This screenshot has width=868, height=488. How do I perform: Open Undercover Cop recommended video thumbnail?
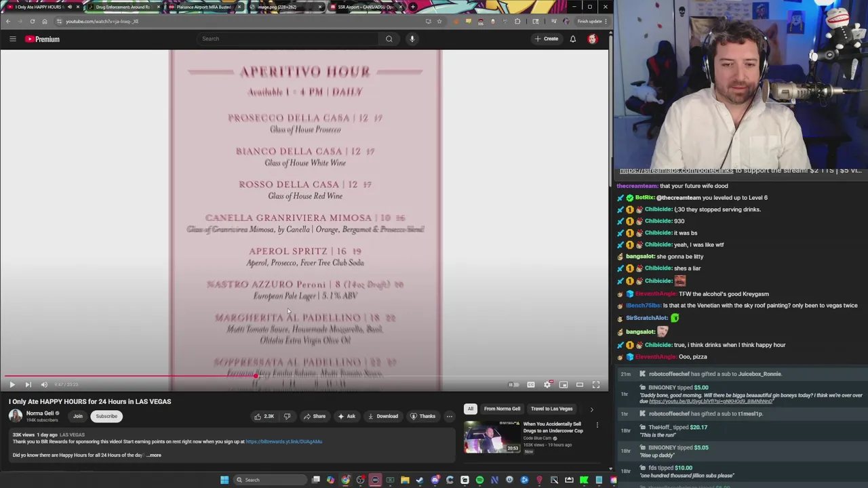pyautogui.click(x=492, y=437)
